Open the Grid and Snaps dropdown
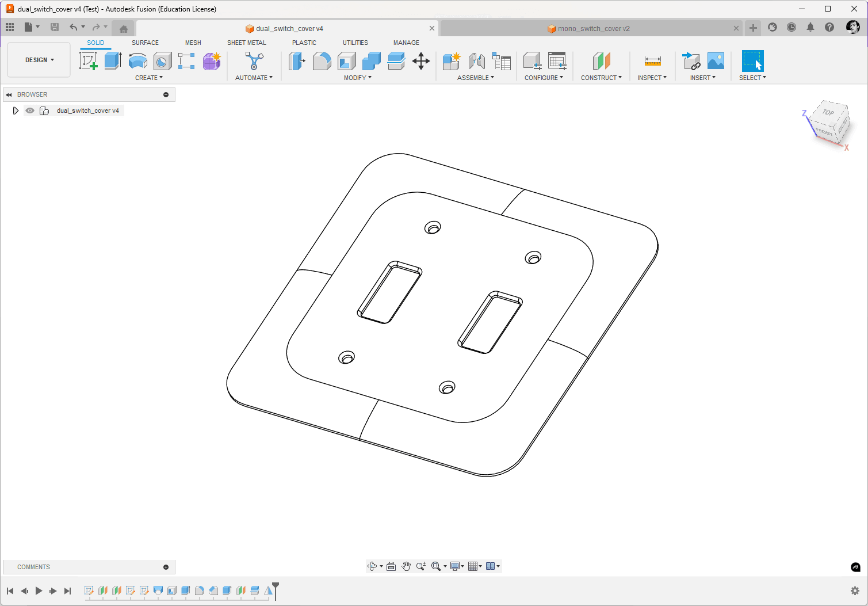868x606 pixels. [475, 566]
